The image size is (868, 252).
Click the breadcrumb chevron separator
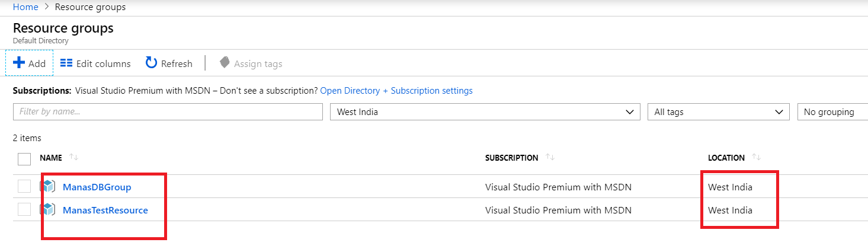click(46, 7)
